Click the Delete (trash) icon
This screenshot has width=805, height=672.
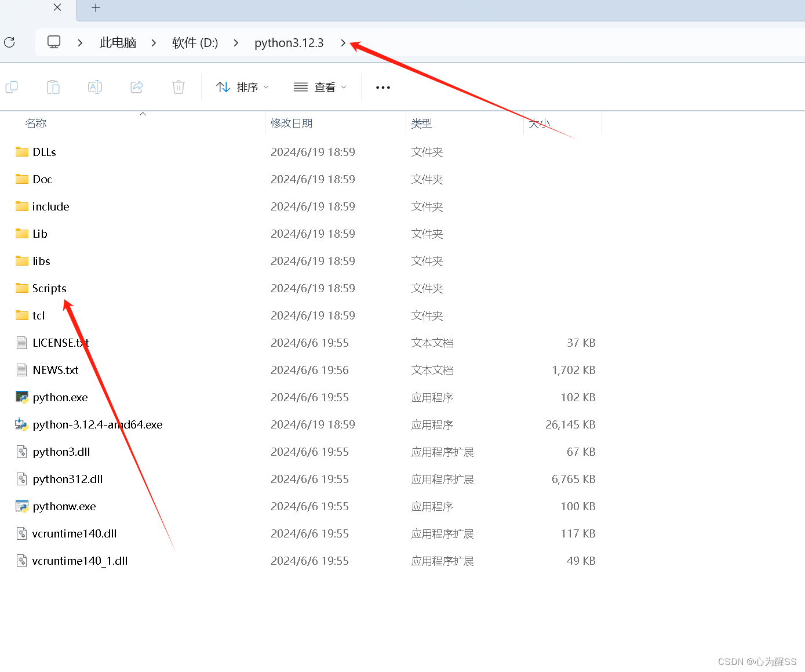pyautogui.click(x=178, y=87)
